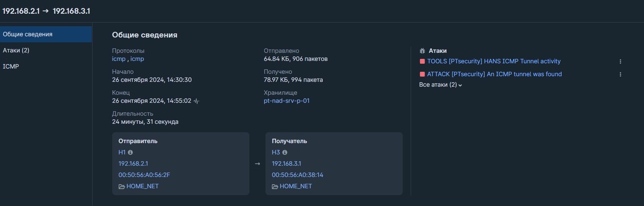Open the kebab menu for ICMP tunnel found attack

620,74
